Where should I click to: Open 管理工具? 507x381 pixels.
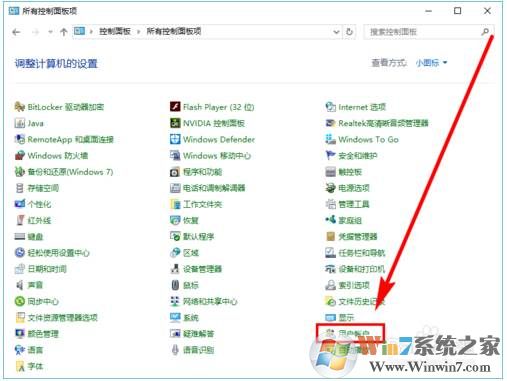click(347, 204)
